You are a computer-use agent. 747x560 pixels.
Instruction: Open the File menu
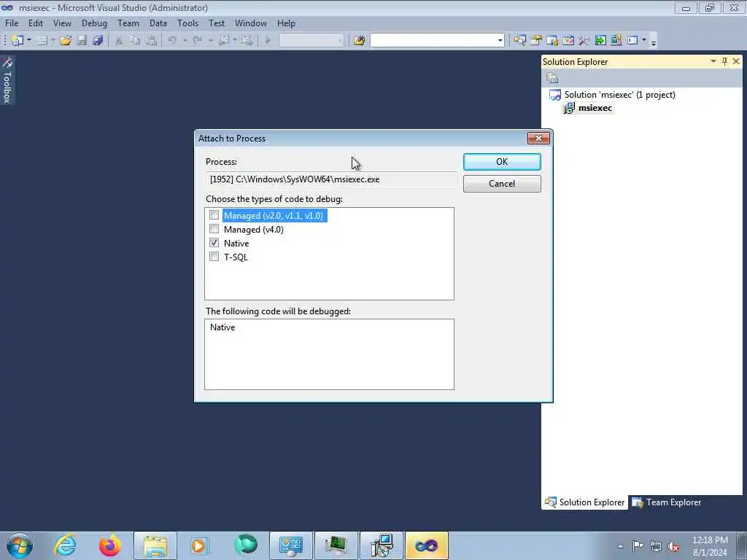point(12,23)
